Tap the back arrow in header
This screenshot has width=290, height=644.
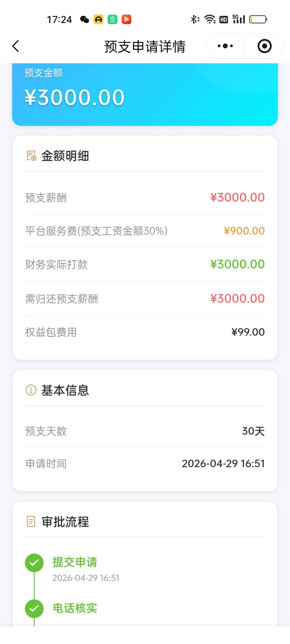tap(16, 46)
